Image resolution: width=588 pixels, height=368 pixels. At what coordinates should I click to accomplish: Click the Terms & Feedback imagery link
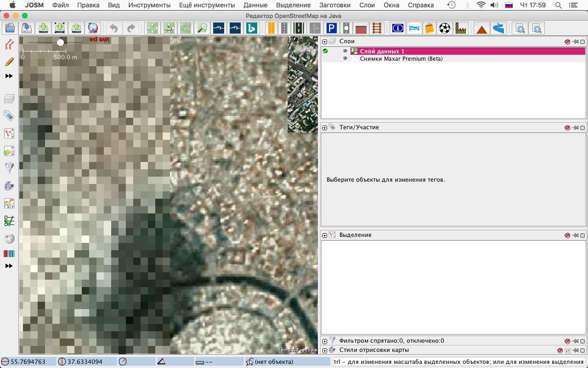tap(298, 350)
